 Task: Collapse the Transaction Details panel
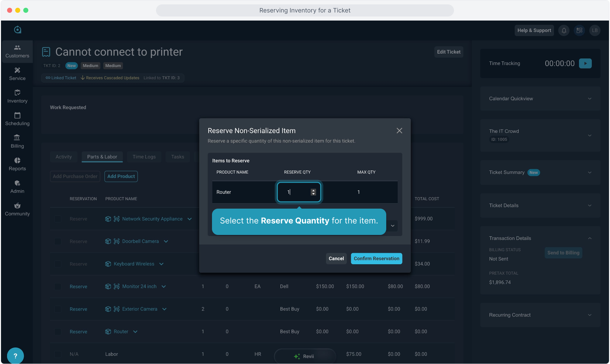click(x=589, y=238)
